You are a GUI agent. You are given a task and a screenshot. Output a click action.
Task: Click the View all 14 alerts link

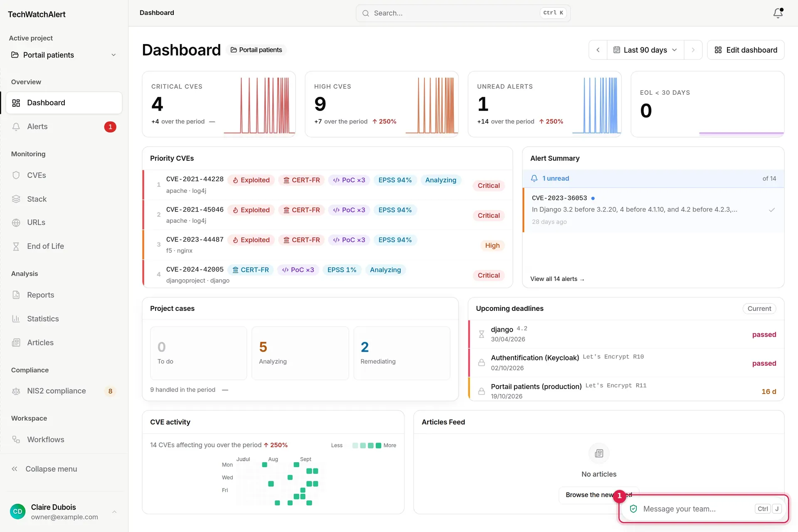(557, 279)
